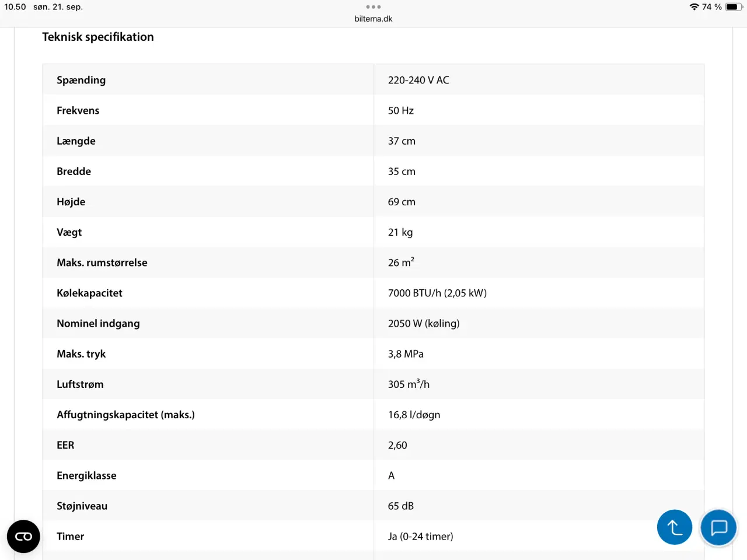Click the Støjniveau 65 dB value

coord(401,506)
